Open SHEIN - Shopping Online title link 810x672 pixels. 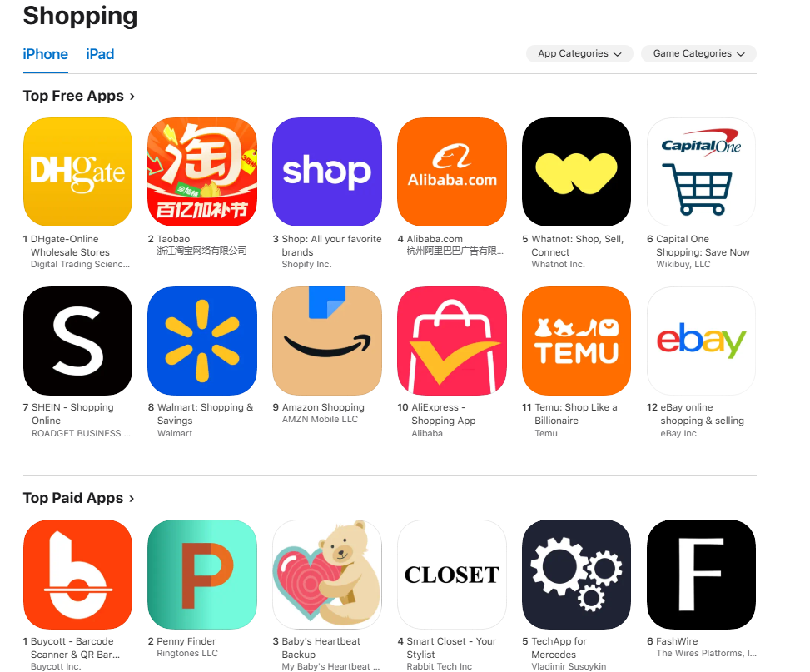(72, 414)
